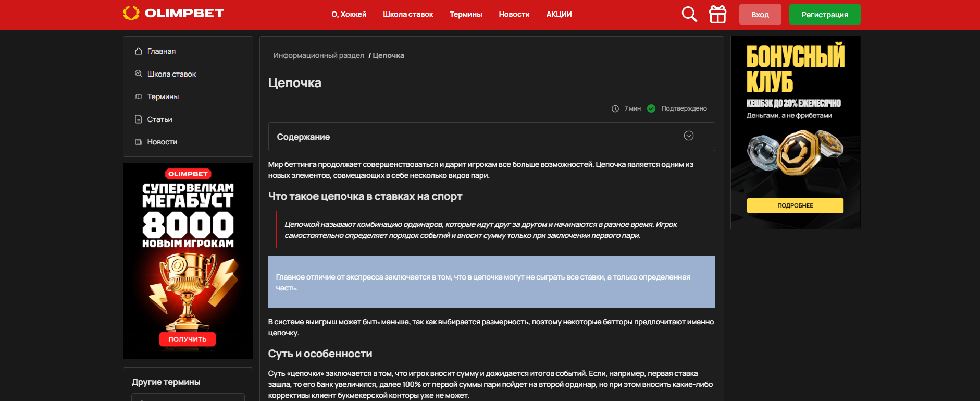
Task: Click the OLIMPBET logo
Action: [173, 13]
